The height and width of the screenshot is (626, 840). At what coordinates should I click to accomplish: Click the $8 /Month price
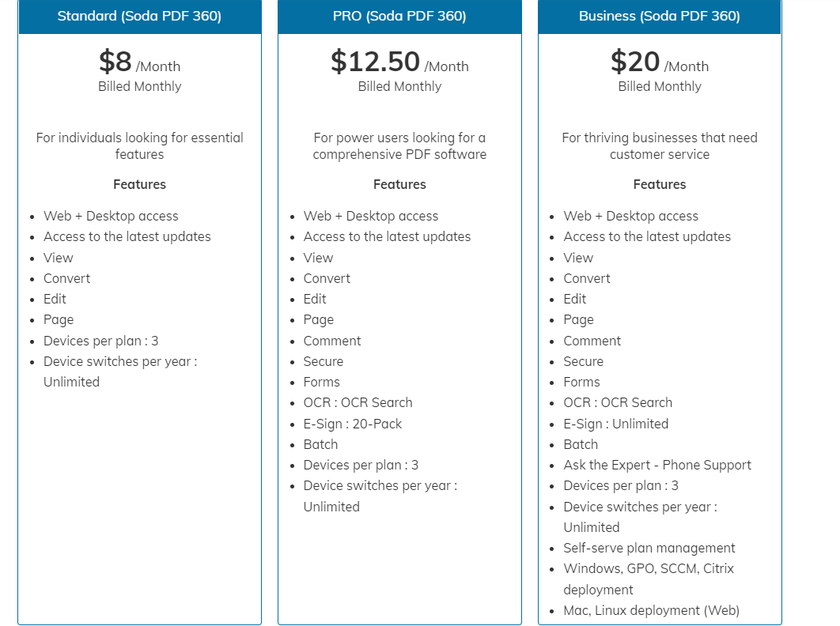click(139, 61)
